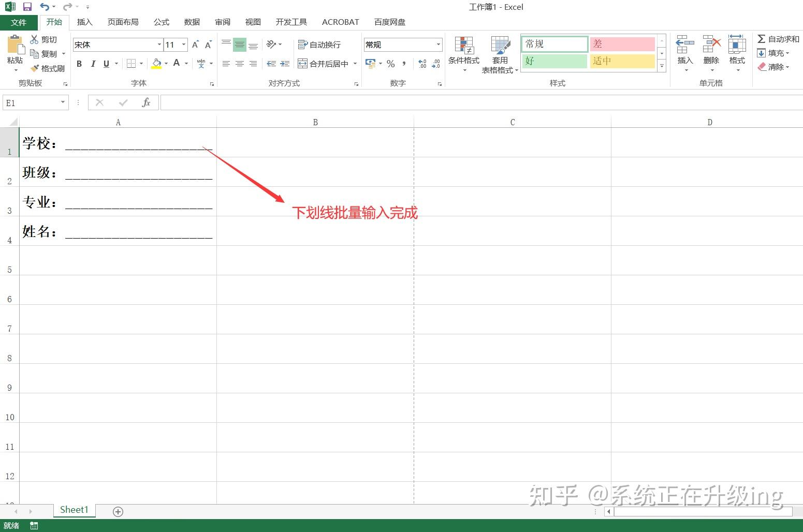Toggle middle vertical alignment

click(240, 45)
